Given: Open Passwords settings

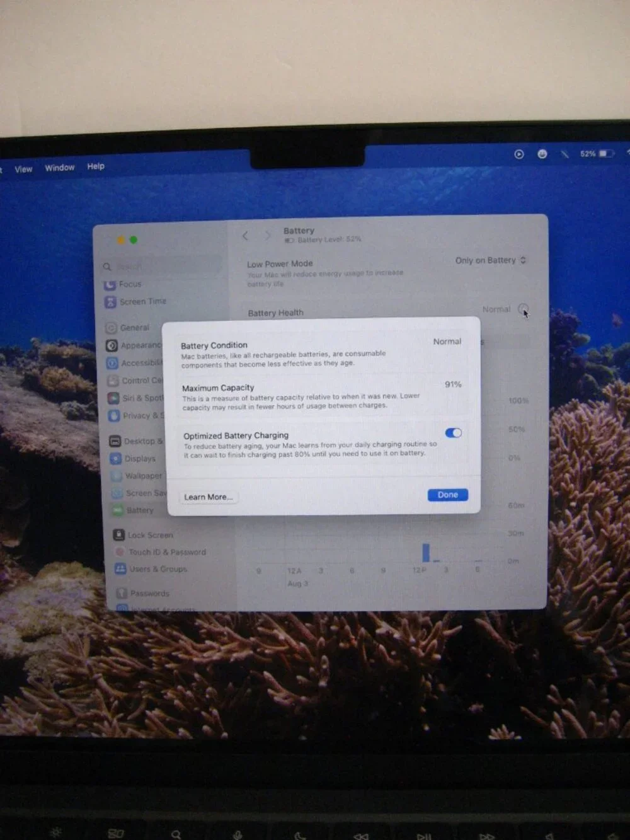Looking at the screenshot, I should tap(143, 594).
